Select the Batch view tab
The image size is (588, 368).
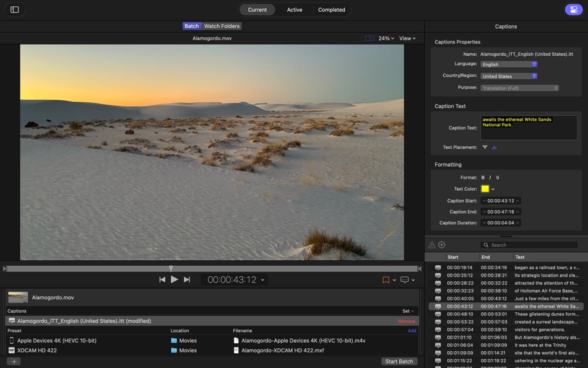click(192, 26)
